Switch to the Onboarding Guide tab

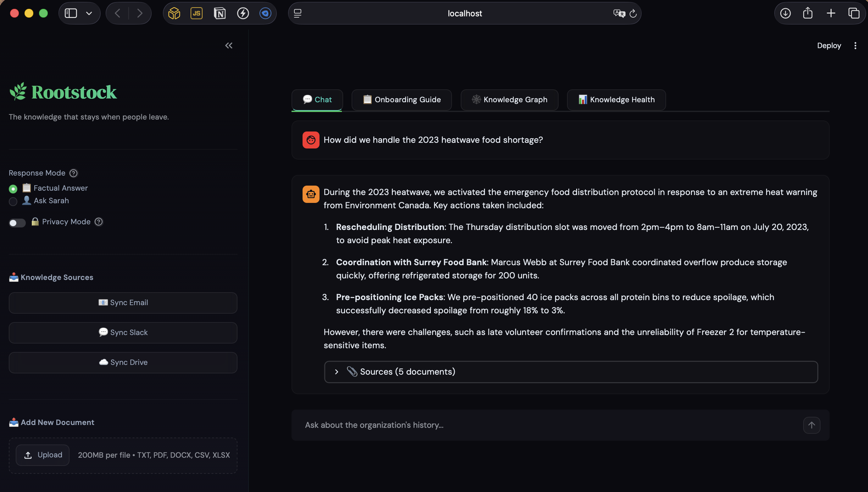(x=402, y=100)
